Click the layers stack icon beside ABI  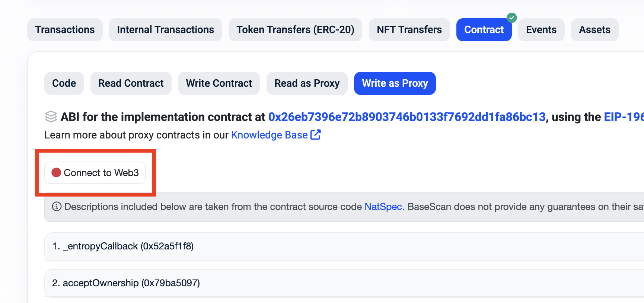[x=51, y=117]
